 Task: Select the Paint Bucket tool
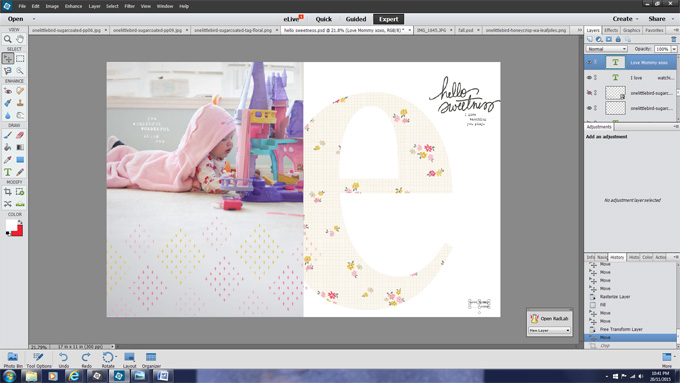(8, 147)
